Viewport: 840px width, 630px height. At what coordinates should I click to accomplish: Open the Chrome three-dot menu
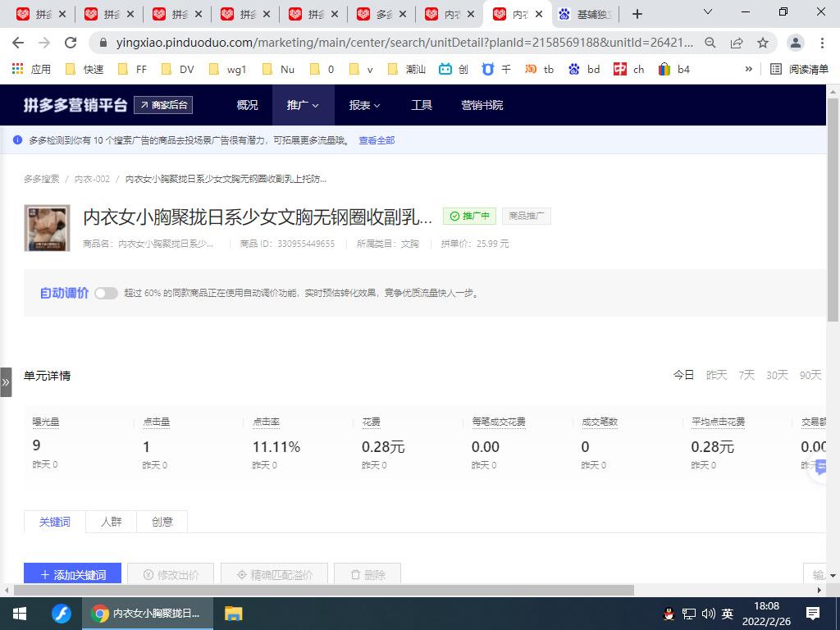coord(822,43)
